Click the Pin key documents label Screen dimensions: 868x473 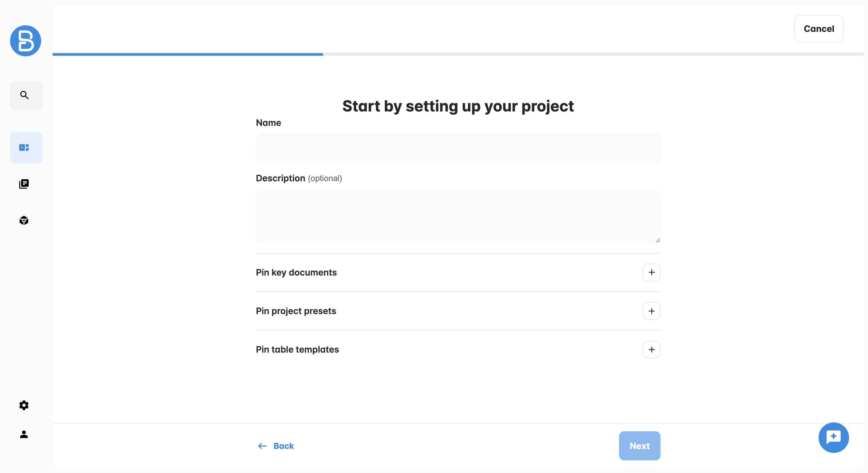pos(296,272)
